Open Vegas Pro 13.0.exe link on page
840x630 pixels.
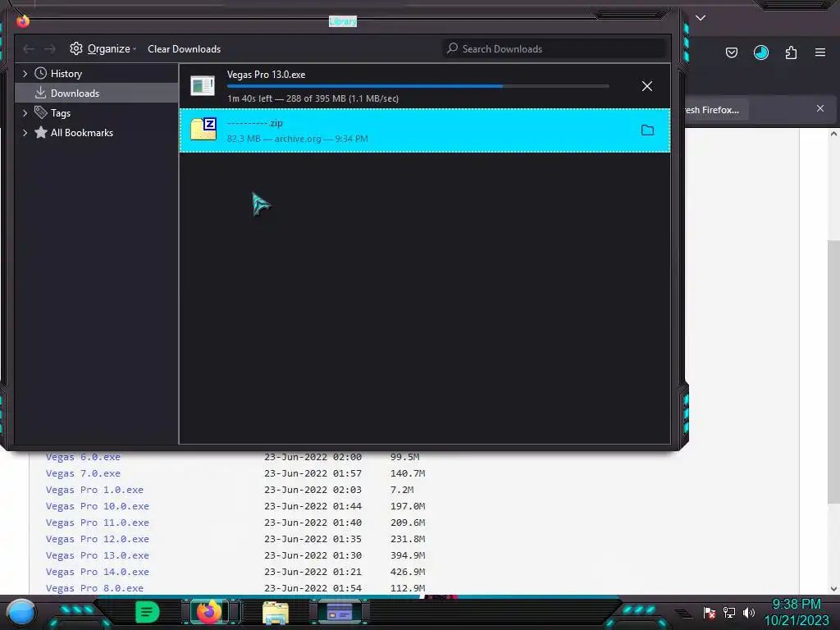[x=98, y=555]
